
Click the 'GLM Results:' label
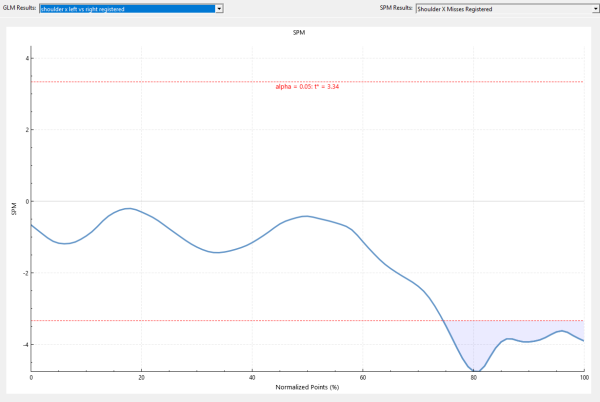(x=20, y=8)
